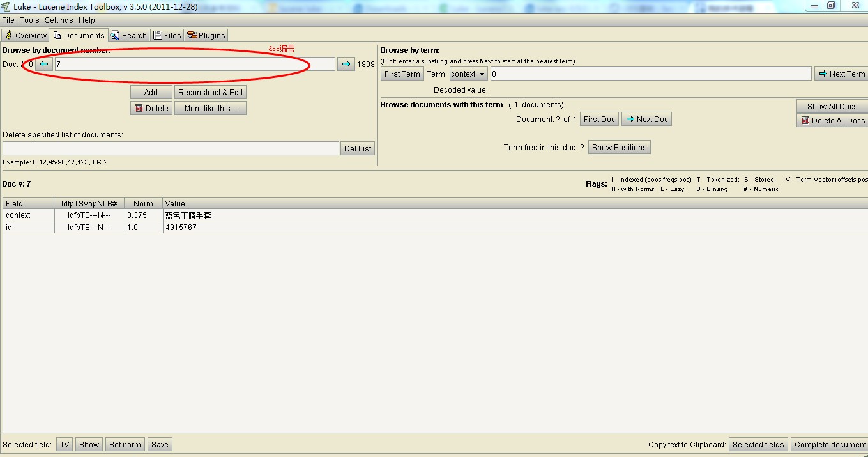Select the context field row

pos(435,215)
